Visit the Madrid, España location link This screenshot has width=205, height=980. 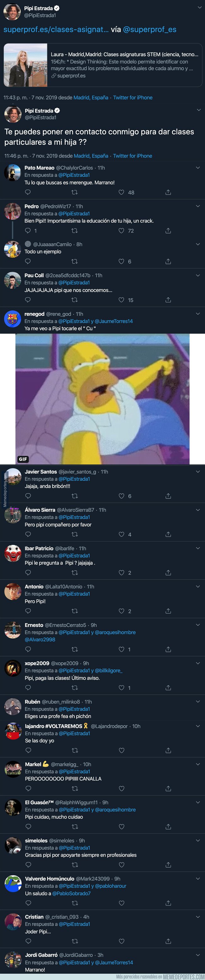pyautogui.click(x=86, y=98)
